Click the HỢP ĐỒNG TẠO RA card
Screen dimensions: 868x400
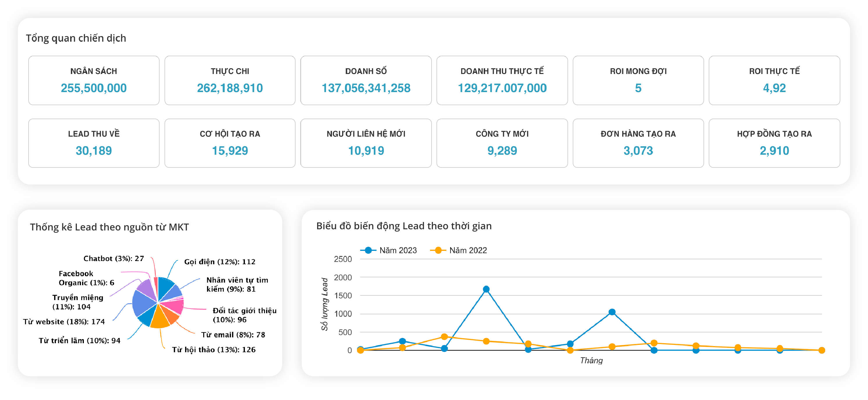pyautogui.click(x=774, y=143)
